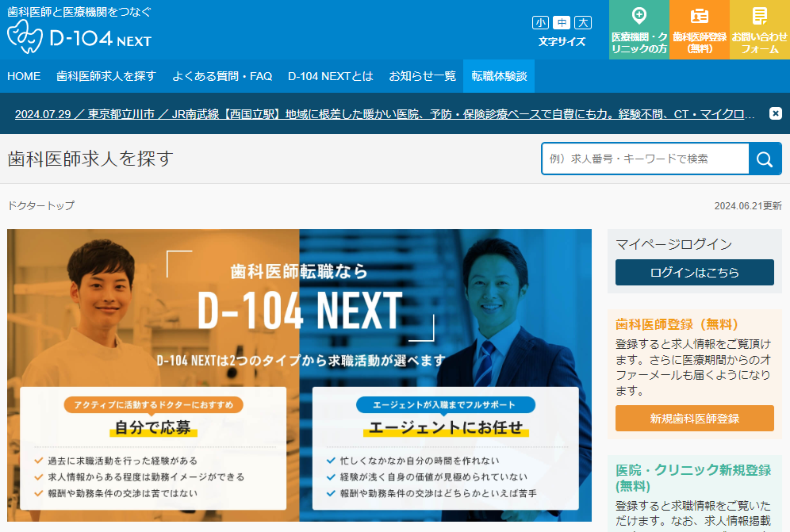Open the お問い合わせフォーム yellow button
Image resolution: width=790 pixels, height=532 pixels.
click(x=760, y=29)
